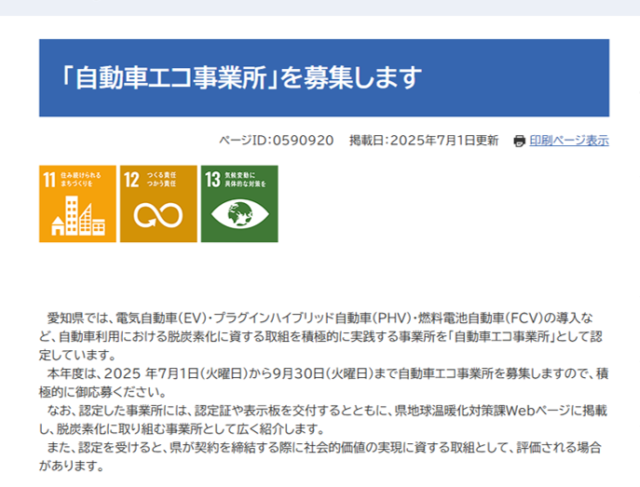Click the line starting 本年度は、2025 年7月1日
The image size is (640, 487).
(x=328, y=373)
